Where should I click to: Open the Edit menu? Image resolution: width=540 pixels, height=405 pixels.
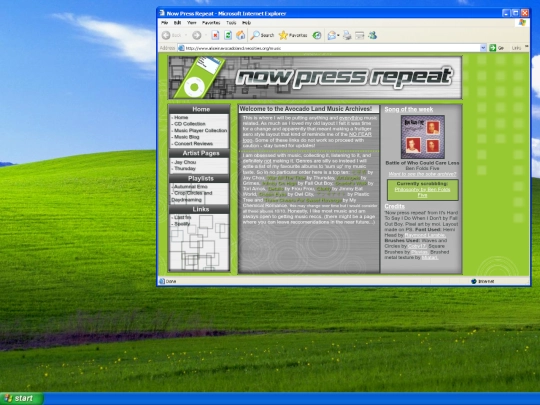tap(177, 23)
